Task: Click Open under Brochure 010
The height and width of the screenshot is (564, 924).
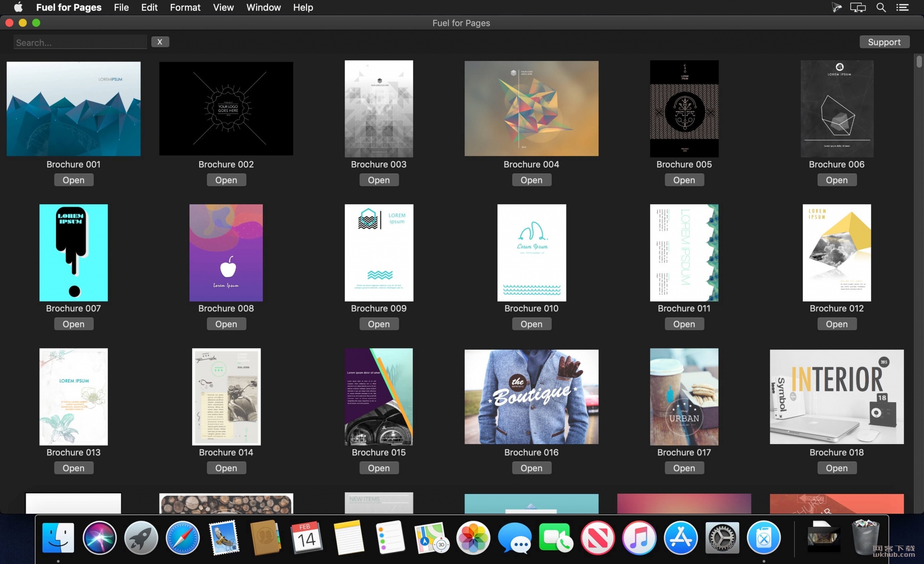Action: (531, 324)
